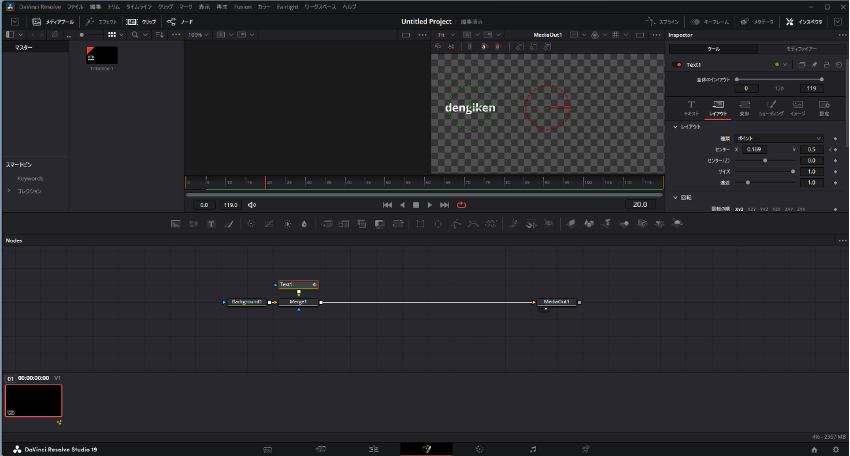
Task: Open the Fusion page from bottom bar
Action: 426,450
